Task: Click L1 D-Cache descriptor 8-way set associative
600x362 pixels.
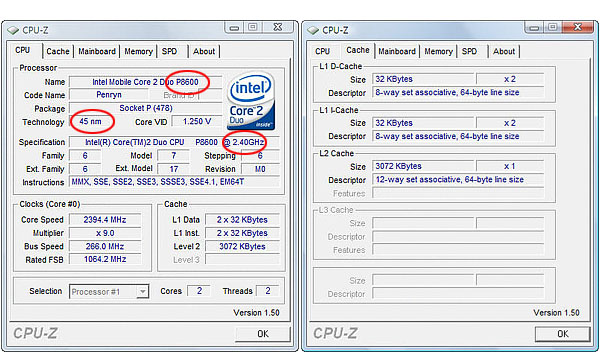Action: coord(458,93)
